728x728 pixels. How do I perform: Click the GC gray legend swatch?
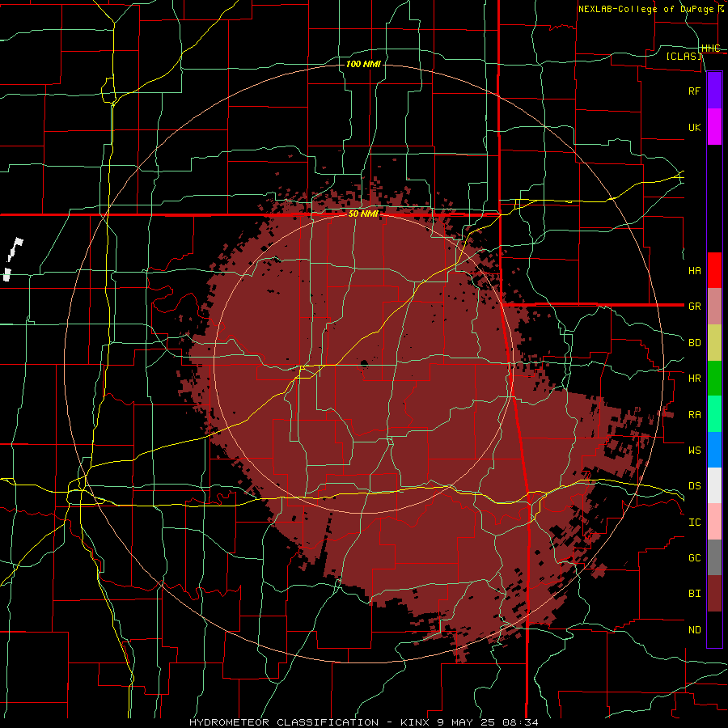tap(714, 557)
